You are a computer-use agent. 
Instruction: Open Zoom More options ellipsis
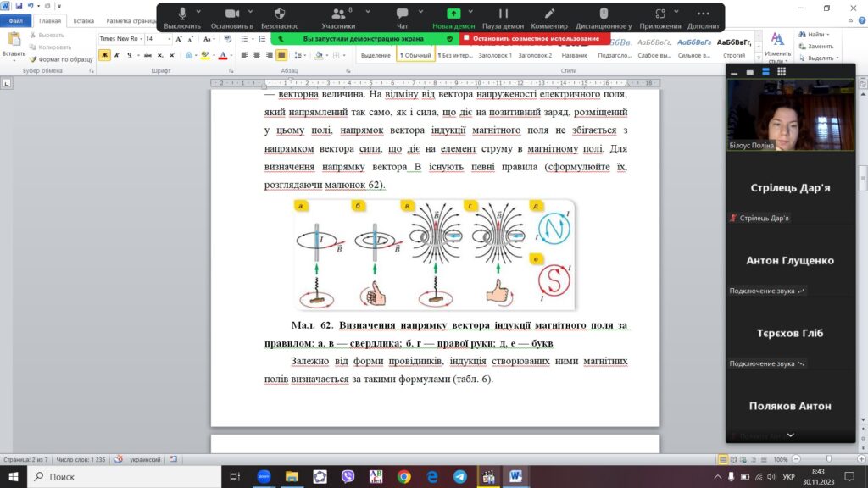tap(703, 18)
